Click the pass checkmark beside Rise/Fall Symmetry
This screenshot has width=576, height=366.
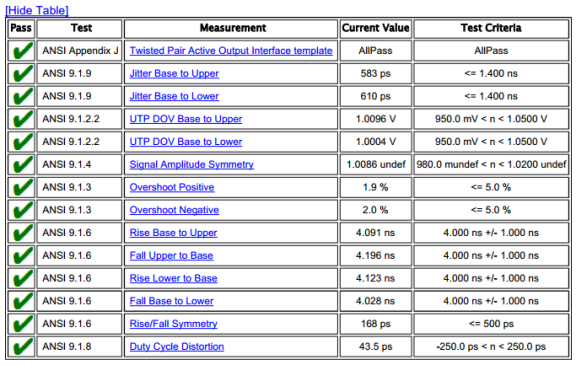click(22, 324)
